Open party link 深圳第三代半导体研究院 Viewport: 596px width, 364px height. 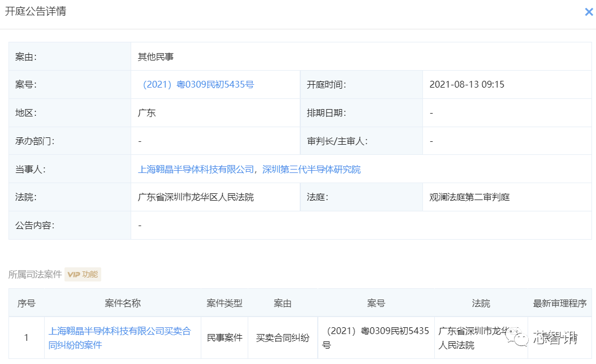coord(312,169)
